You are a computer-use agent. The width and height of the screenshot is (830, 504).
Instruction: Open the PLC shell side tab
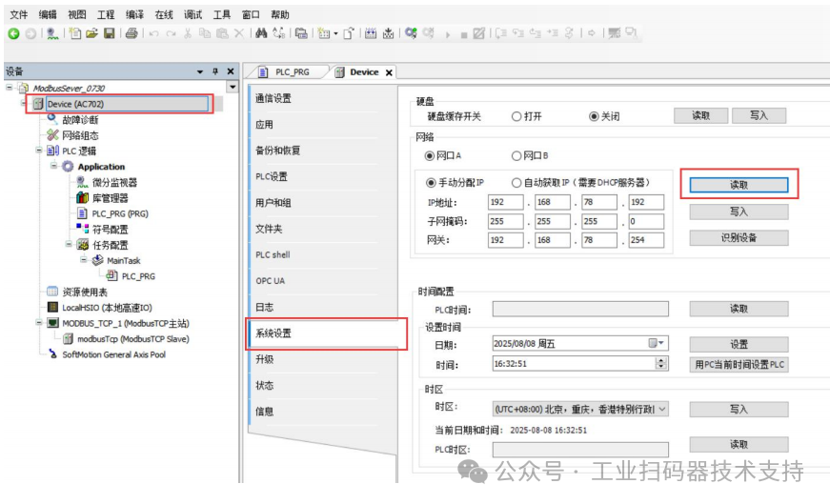point(324,255)
